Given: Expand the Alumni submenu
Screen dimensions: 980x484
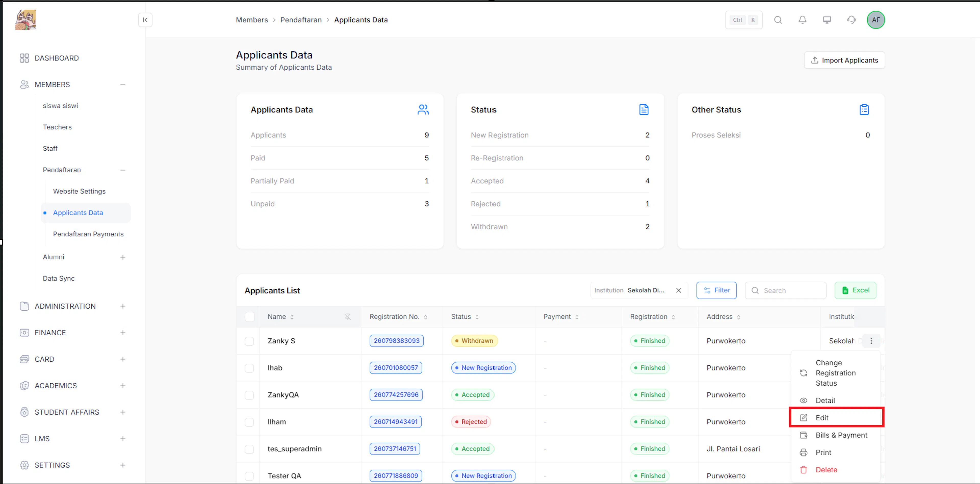Looking at the screenshot, I should tap(122, 257).
